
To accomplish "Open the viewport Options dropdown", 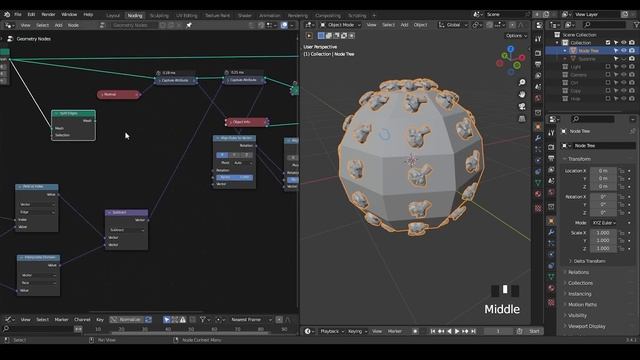I will coord(516,36).
